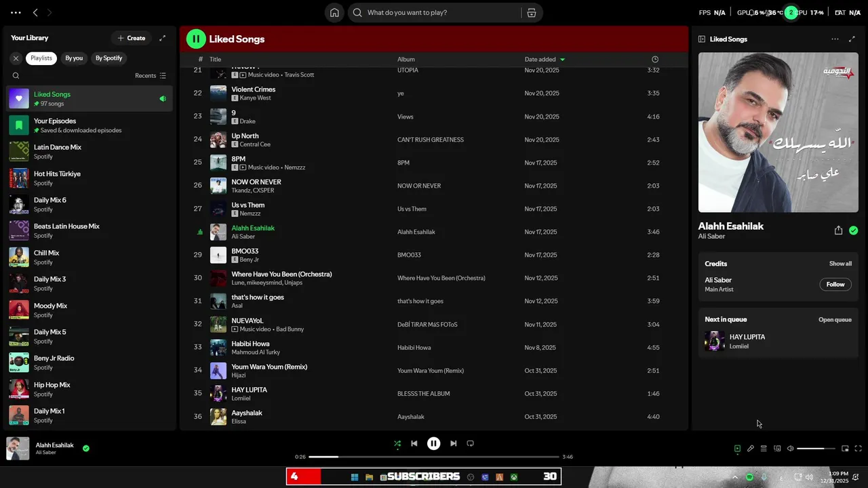Show all credits
Screen dimensions: 868x488
coord(840,264)
